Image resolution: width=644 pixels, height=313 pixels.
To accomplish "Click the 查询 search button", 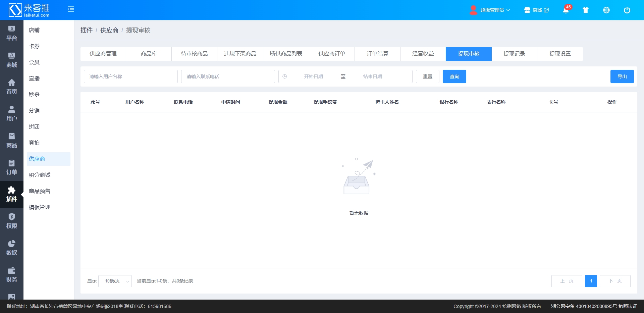I will [x=454, y=76].
